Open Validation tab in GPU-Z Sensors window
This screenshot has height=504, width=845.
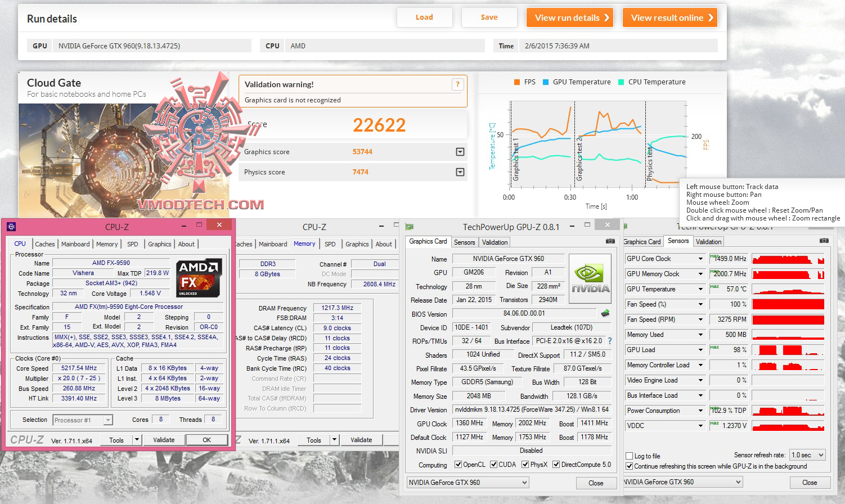coord(709,242)
